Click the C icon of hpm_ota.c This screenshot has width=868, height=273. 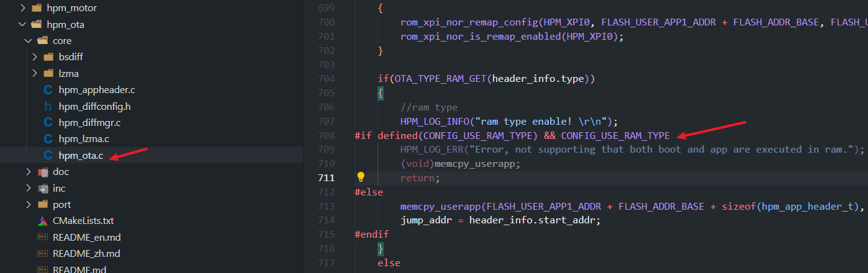(x=48, y=155)
